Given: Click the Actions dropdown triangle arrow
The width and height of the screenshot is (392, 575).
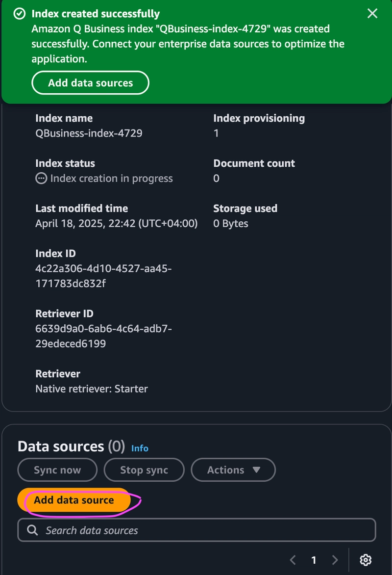Looking at the screenshot, I should (256, 470).
